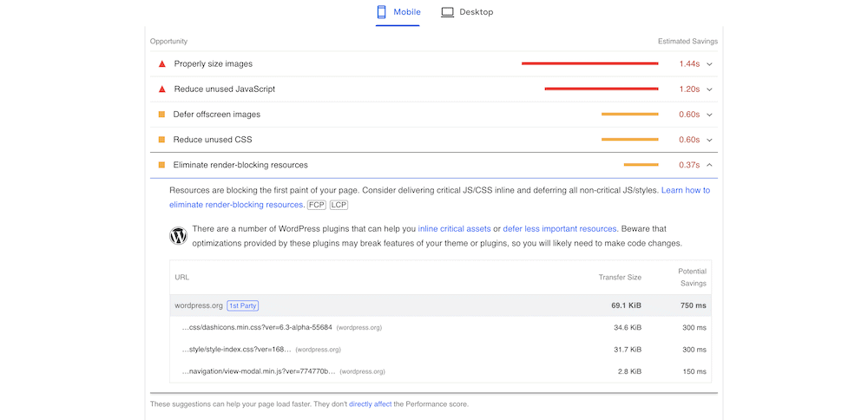The width and height of the screenshot is (868, 420).
Task: Expand the Reduce unused JavaScript chevron
Action: point(709,89)
